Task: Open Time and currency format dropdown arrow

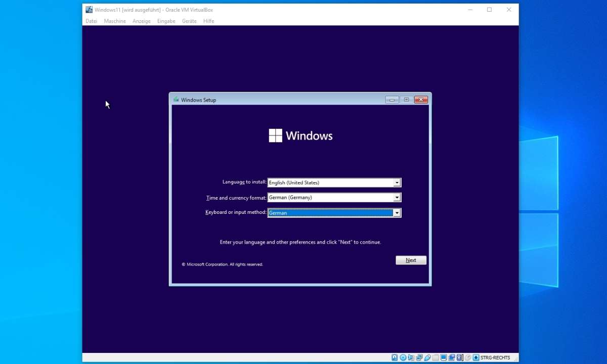Action: coord(397,198)
